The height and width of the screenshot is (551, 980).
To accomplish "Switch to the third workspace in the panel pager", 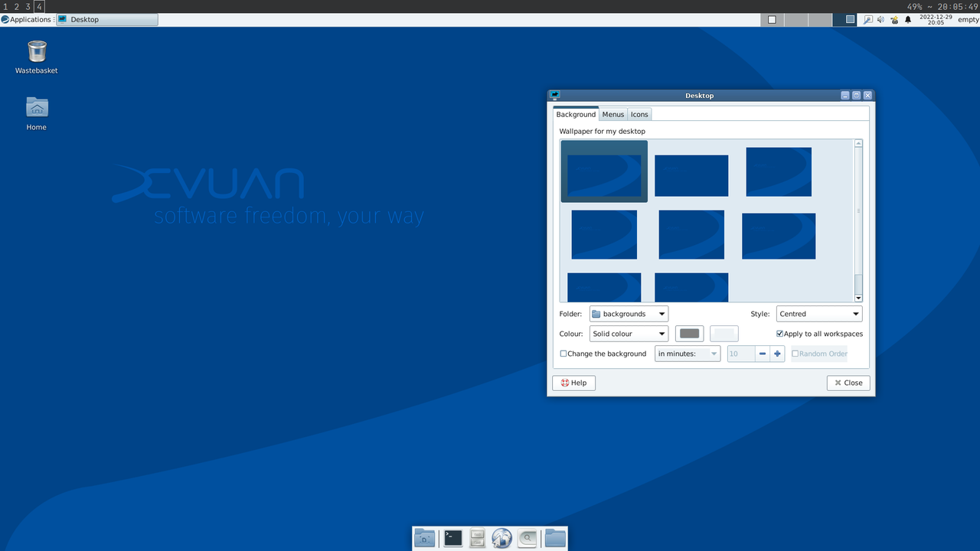I will (x=822, y=20).
